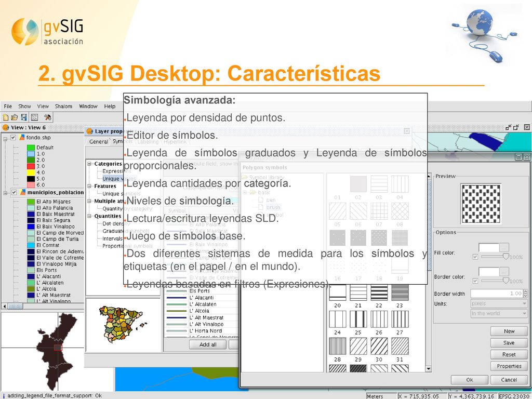Toggle fondo.shp layer visibility checkbox
Image resolution: width=532 pixels, height=399 pixels.
[x=13, y=137]
